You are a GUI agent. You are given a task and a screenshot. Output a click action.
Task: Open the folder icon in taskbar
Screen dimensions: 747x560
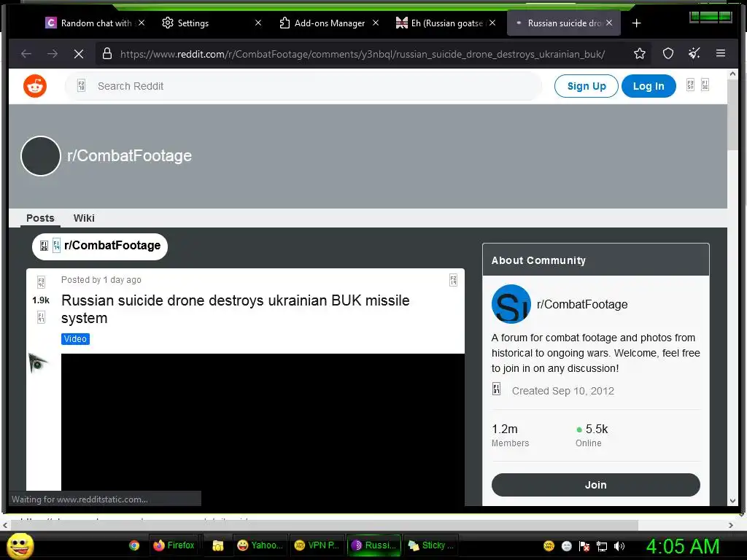click(217, 545)
